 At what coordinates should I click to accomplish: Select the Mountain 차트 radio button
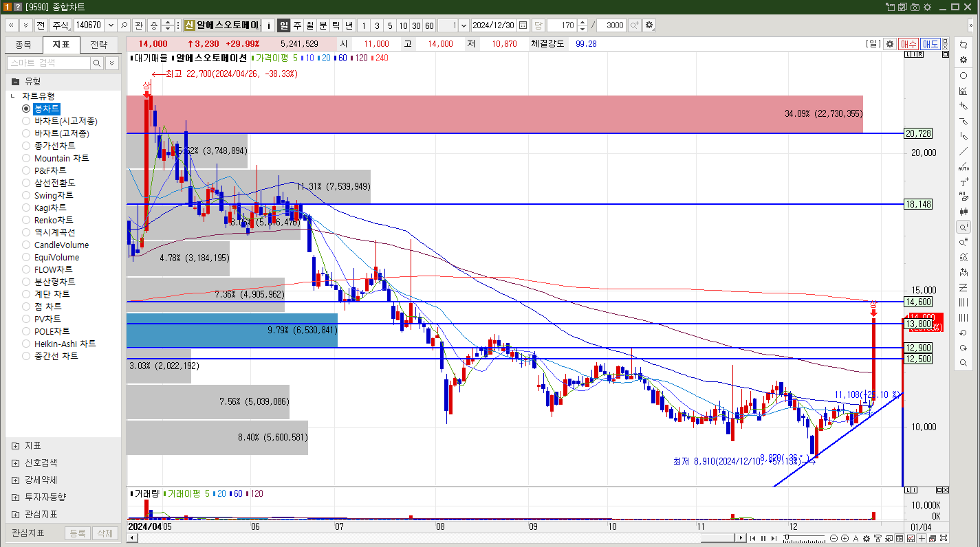pos(26,158)
